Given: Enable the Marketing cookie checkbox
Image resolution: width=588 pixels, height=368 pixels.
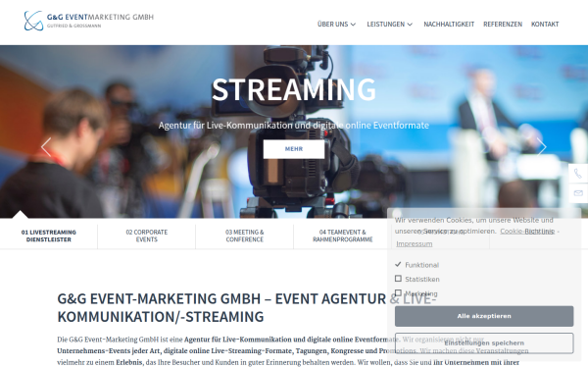Looking at the screenshot, I should coord(398,292).
